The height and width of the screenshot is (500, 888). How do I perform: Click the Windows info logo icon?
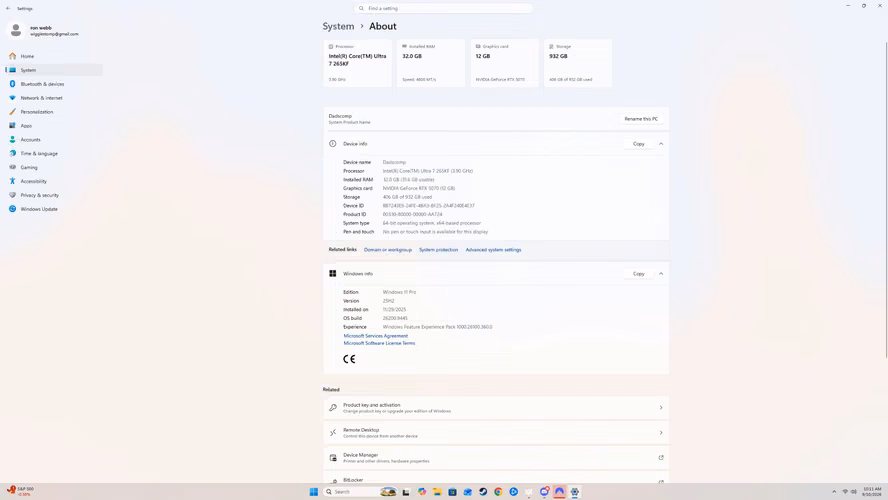[x=332, y=273]
